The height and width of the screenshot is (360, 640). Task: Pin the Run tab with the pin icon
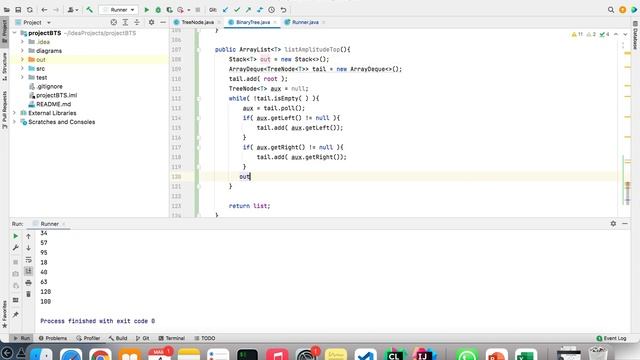pyautogui.click(x=16, y=315)
